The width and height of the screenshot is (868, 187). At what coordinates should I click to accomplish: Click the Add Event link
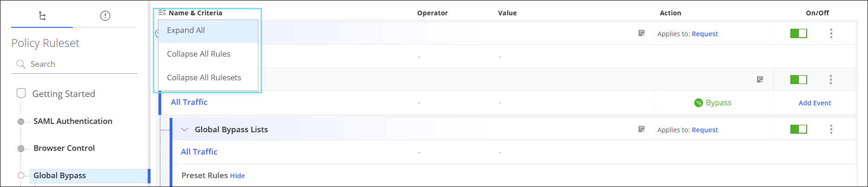pos(815,103)
